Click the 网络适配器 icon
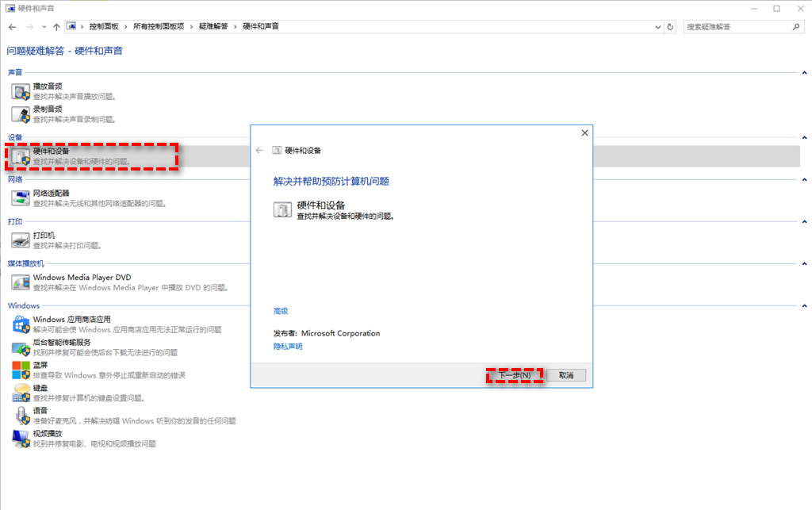The height and width of the screenshot is (510, 812). [20, 198]
